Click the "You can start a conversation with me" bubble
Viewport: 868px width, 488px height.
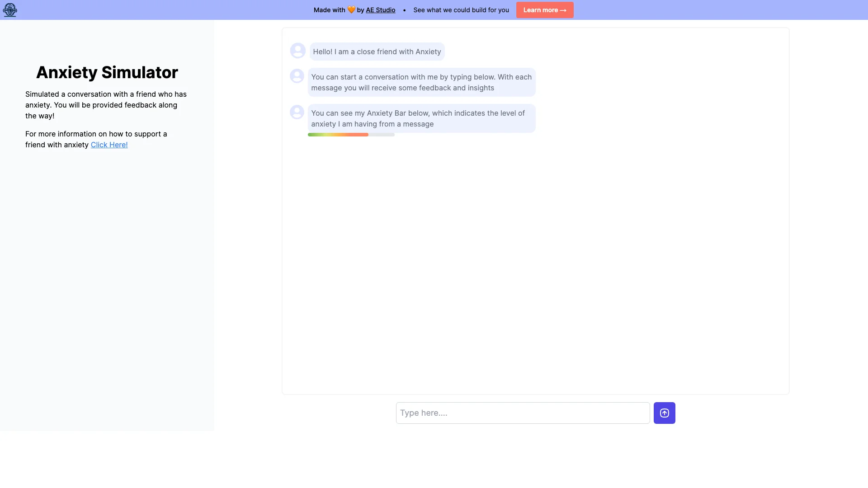(421, 82)
